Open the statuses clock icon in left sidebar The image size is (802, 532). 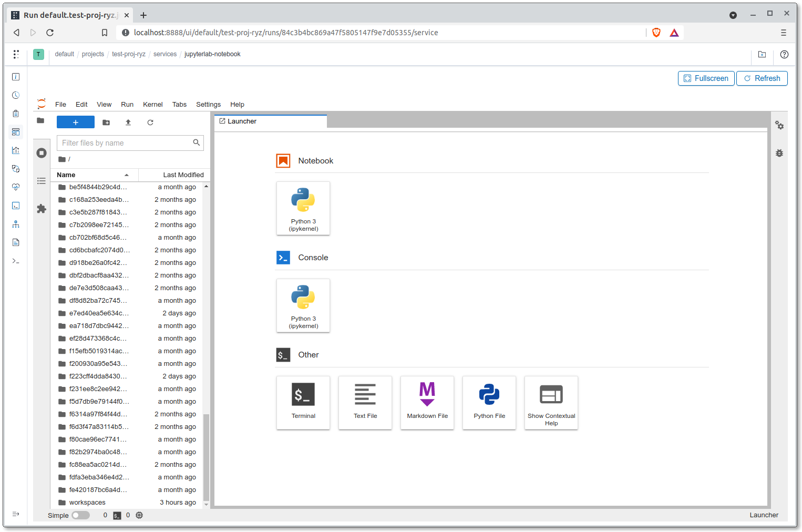pyautogui.click(x=16, y=95)
